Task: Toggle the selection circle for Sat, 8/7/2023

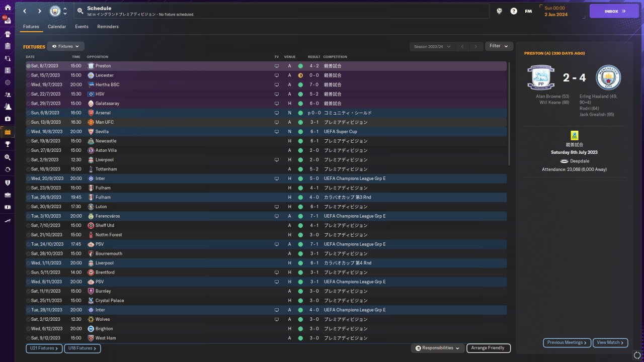Action: (x=28, y=66)
